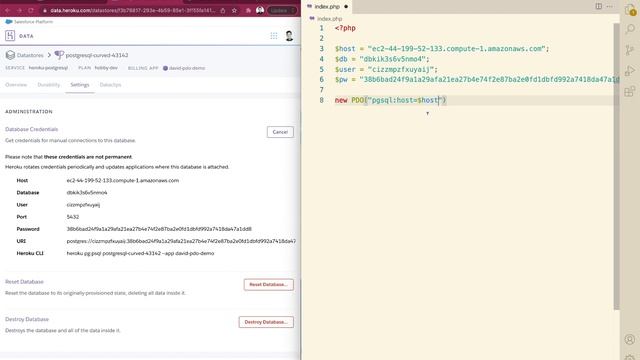Click the Heroku logo next to DATA
Image resolution: width=640 pixels, height=360 pixels.
point(10,36)
